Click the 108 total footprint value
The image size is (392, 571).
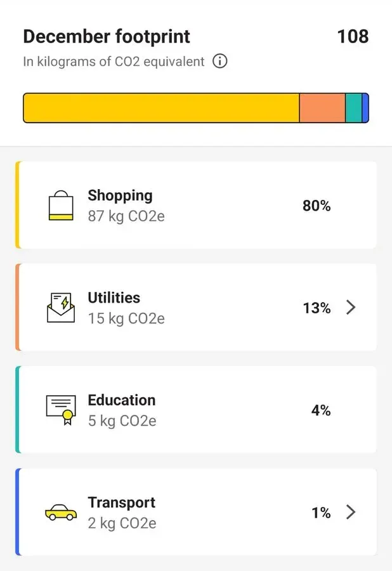coord(353,36)
